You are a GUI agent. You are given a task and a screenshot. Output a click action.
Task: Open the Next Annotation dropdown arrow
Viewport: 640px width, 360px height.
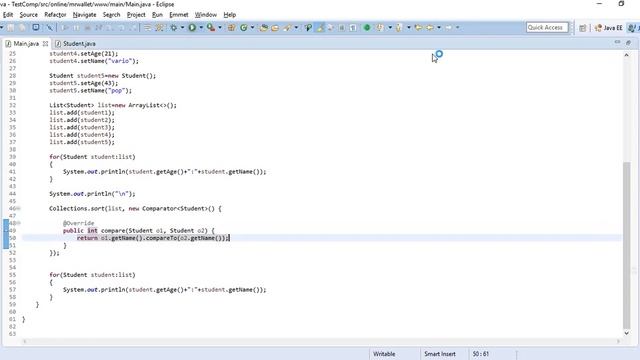(x=390, y=27)
